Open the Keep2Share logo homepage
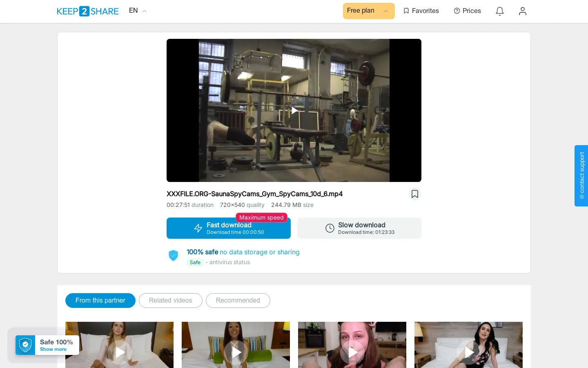 click(88, 11)
